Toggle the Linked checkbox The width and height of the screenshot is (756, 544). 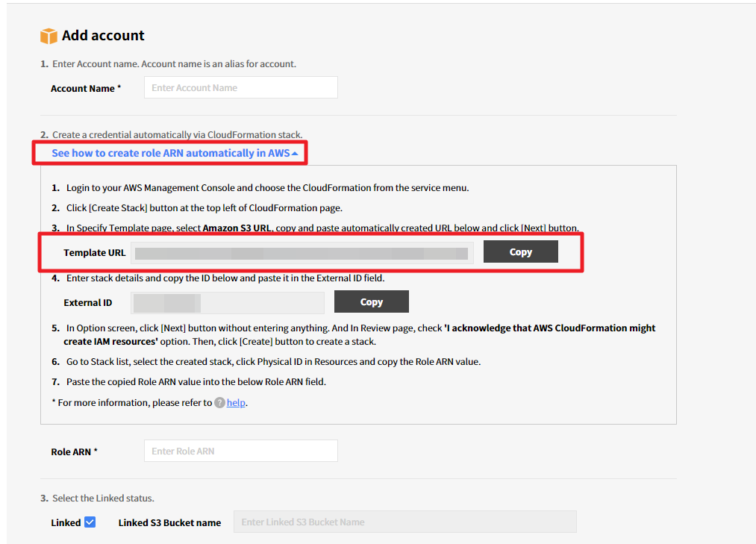click(x=90, y=522)
